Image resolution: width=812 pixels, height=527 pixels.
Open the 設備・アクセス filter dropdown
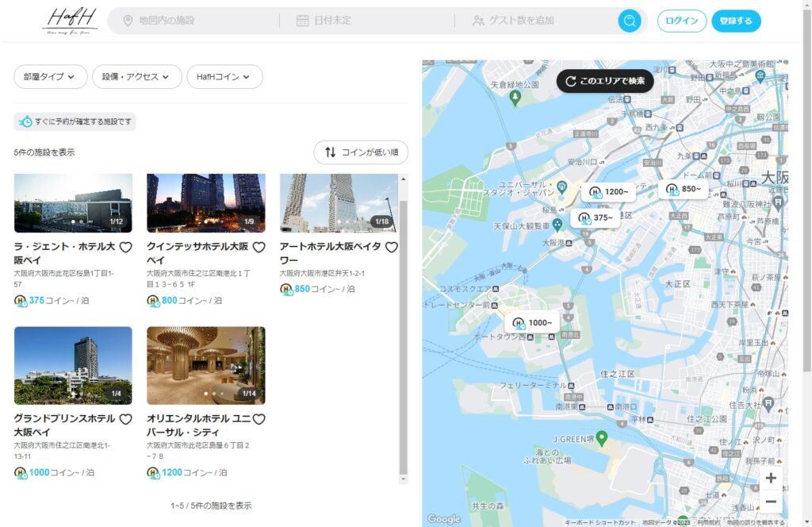pos(136,77)
